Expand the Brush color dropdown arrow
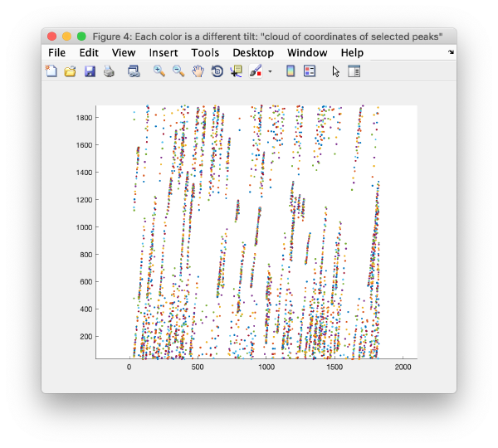Image resolution: width=498 pixels, height=448 pixels. click(x=270, y=71)
